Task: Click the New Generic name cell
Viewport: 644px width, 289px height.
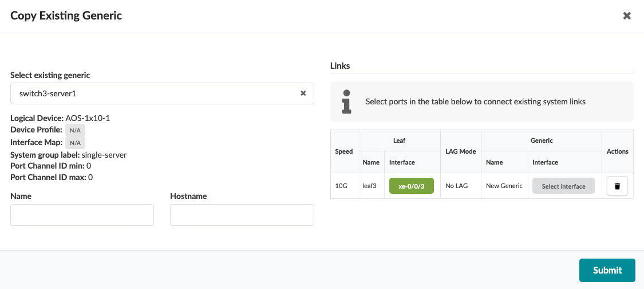Action: click(504, 186)
